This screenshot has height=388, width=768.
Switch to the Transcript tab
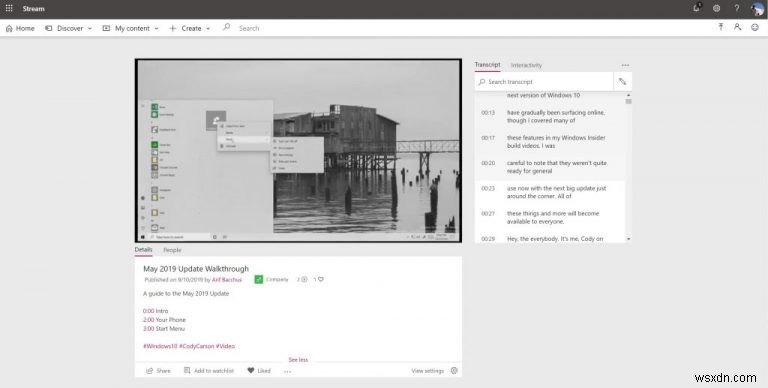click(x=487, y=65)
